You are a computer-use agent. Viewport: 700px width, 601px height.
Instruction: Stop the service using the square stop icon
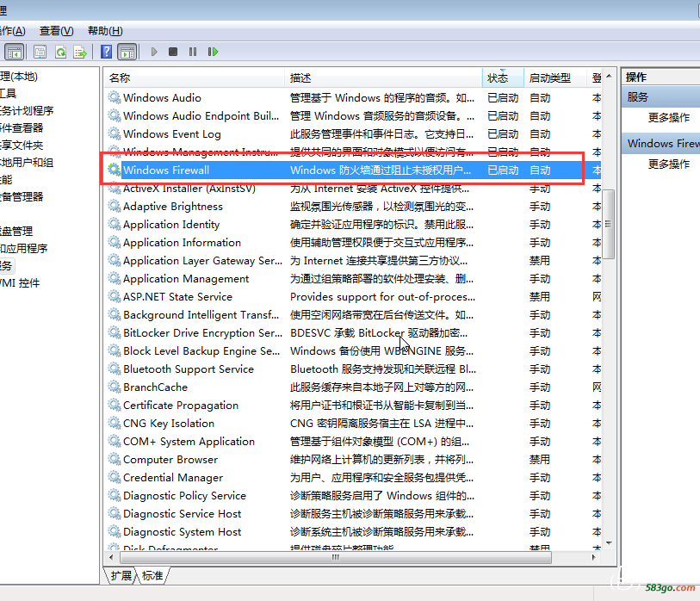[173, 52]
